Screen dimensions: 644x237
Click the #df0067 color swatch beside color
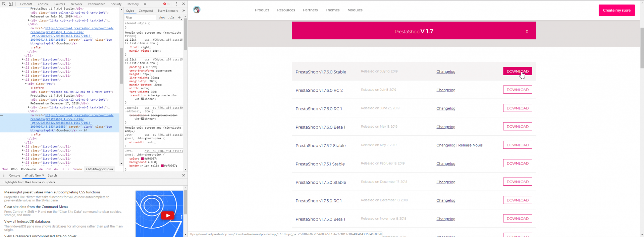(x=143, y=159)
